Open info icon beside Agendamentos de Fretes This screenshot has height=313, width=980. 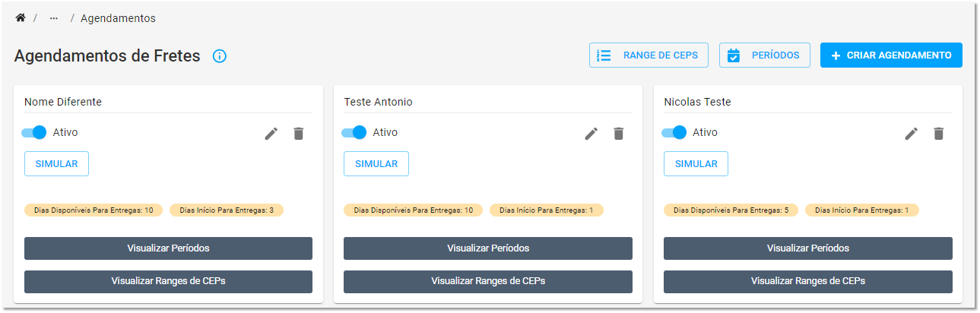pyautogui.click(x=220, y=56)
